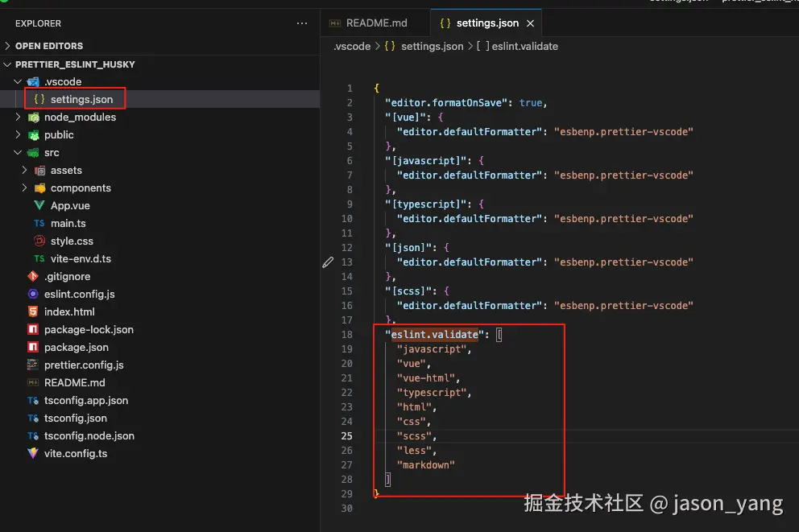Click the TS icon beside vite-env.d.ts
Viewport: 799px width, 532px height.
pyautogui.click(x=39, y=258)
